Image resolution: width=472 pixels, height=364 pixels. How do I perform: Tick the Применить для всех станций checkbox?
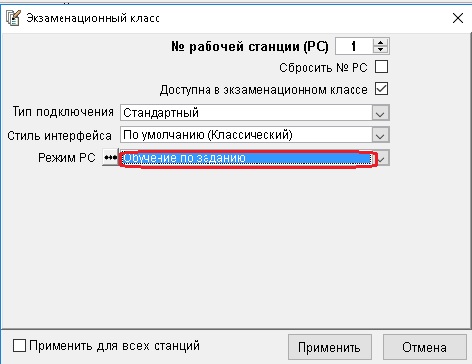click(x=19, y=345)
